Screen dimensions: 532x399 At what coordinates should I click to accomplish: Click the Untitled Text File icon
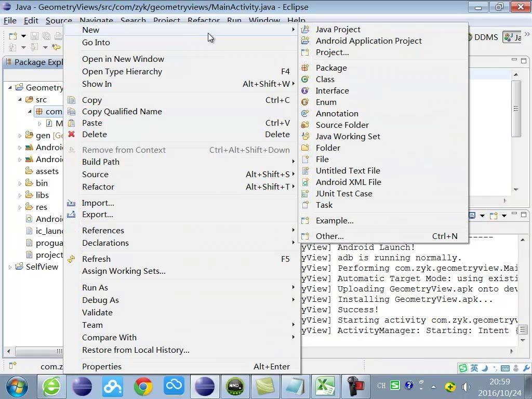(x=305, y=170)
